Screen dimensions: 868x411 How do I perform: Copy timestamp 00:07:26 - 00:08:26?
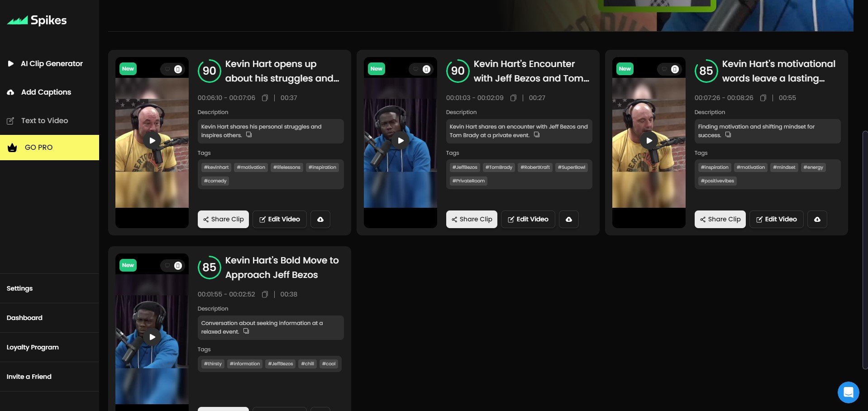pos(763,98)
